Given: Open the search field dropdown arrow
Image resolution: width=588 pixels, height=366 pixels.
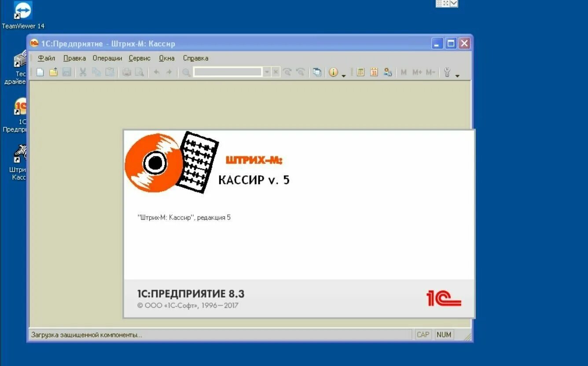Looking at the screenshot, I should click(267, 72).
